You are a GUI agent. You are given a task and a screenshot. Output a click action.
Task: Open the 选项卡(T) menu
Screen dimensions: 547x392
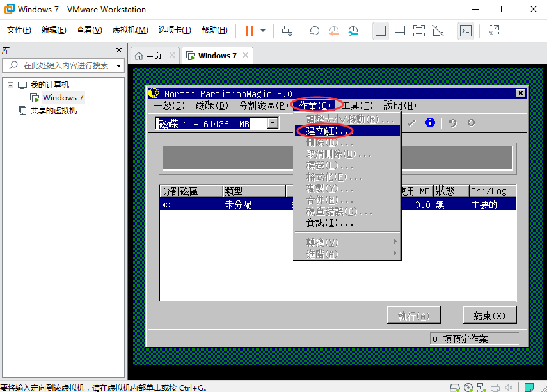[175, 30]
